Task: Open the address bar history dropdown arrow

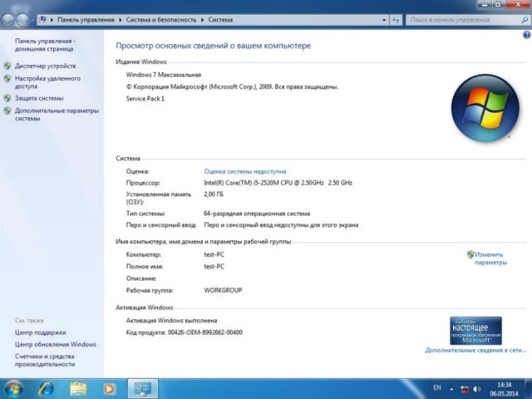Action: click(x=384, y=19)
